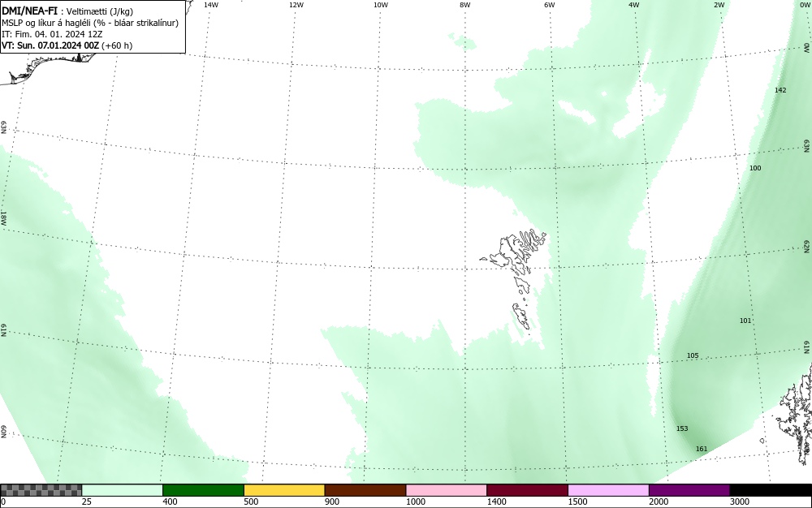This screenshot has height=508, width=812.
Task: Click the "2W" longitude label
Action: 719,5
